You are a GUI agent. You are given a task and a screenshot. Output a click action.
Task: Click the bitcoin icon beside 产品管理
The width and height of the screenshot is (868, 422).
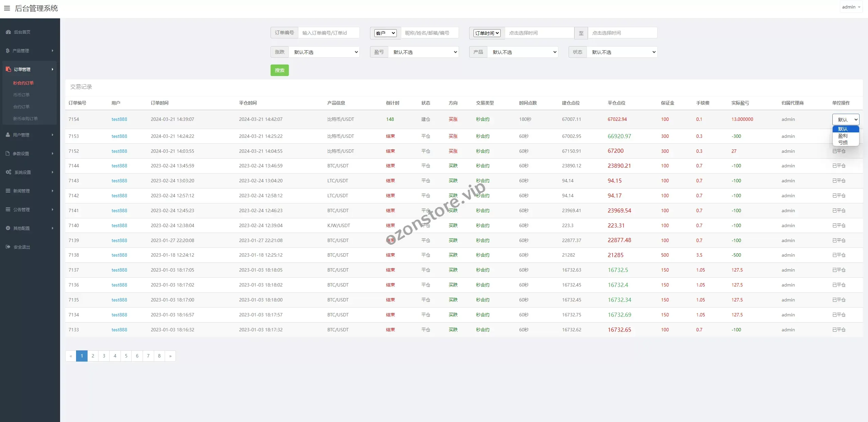[7, 51]
